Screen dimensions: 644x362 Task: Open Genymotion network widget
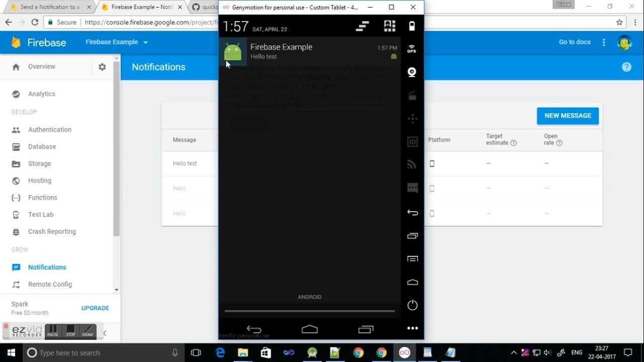pyautogui.click(x=412, y=164)
